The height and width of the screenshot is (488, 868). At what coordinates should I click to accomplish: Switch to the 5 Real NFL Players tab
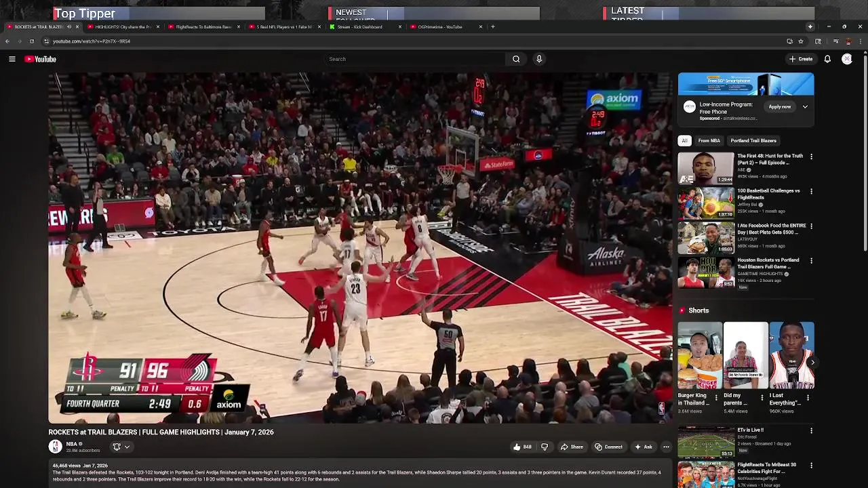(283, 27)
